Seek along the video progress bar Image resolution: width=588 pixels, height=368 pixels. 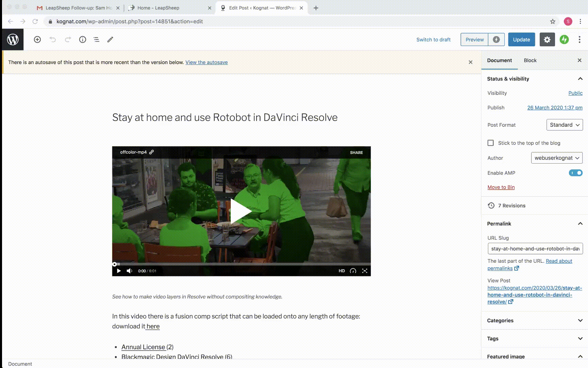point(241,264)
